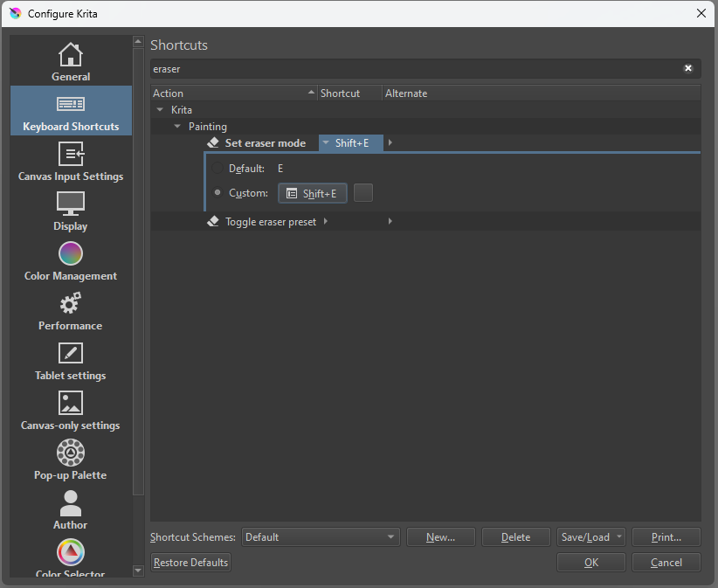Sort by the Action column header
This screenshot has width=718, height=588.
[234, 93]
